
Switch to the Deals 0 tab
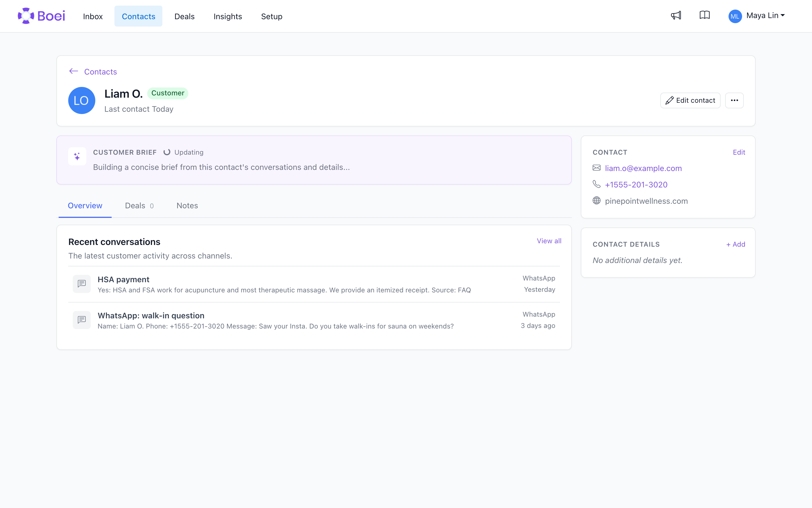(139, 206)
